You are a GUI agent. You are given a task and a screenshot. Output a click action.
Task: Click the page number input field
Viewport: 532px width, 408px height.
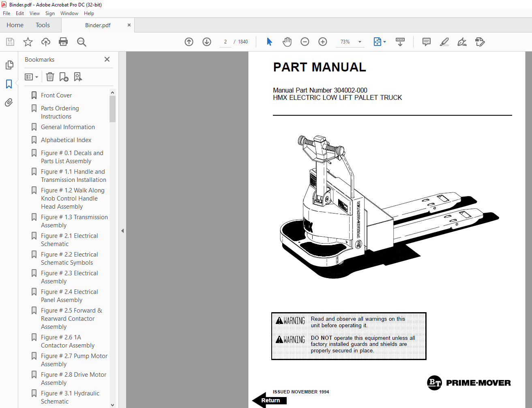click(225, 42)
